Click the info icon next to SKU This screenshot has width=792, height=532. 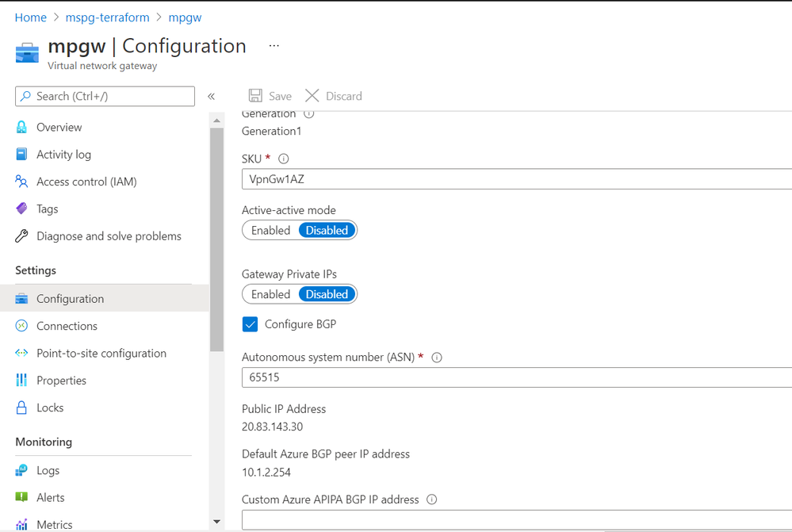point(284,159)
